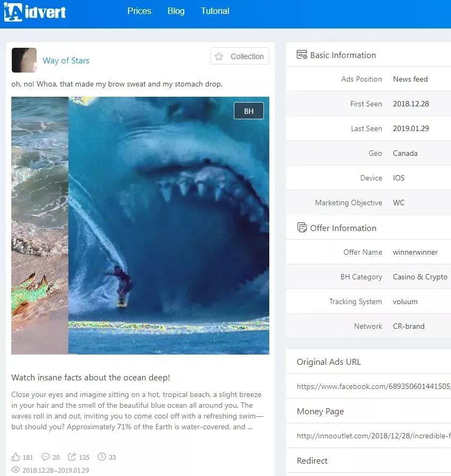Click the share icon beside 135
Viewport: 451px width, 476px height.
pos(72,457)
